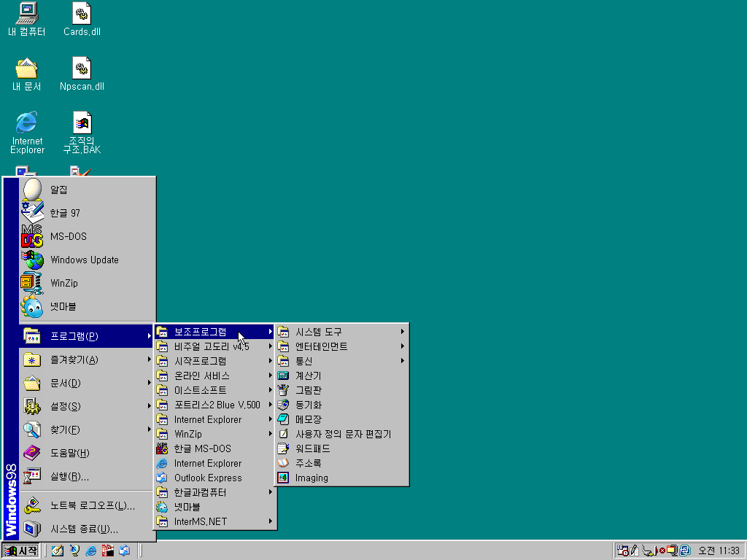
Task: Expand the 시스템 도구 submenu
Action: click(x=341, y=332)
